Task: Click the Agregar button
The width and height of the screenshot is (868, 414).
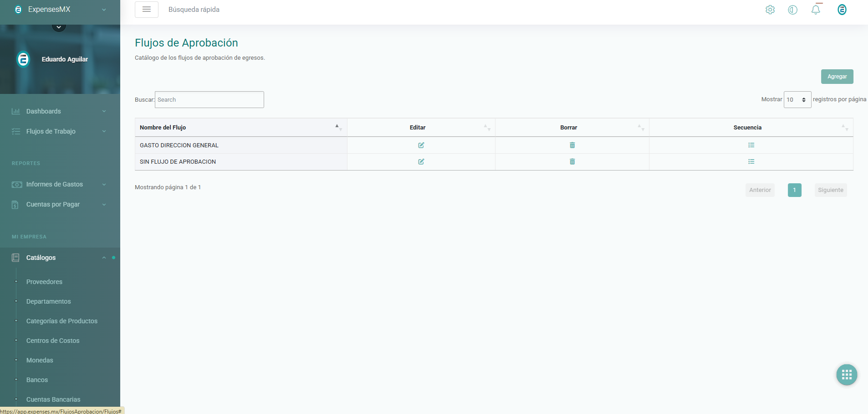Action: [x=837, y=77]
